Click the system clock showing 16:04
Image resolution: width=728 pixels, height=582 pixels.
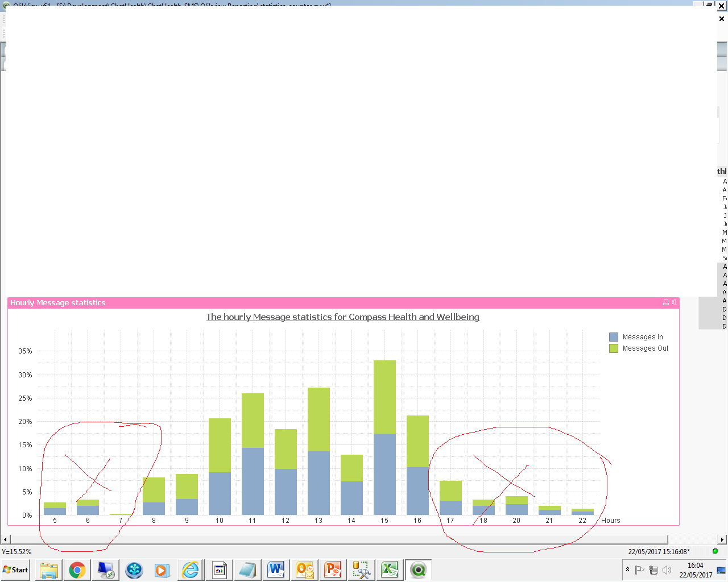[696, 570]
